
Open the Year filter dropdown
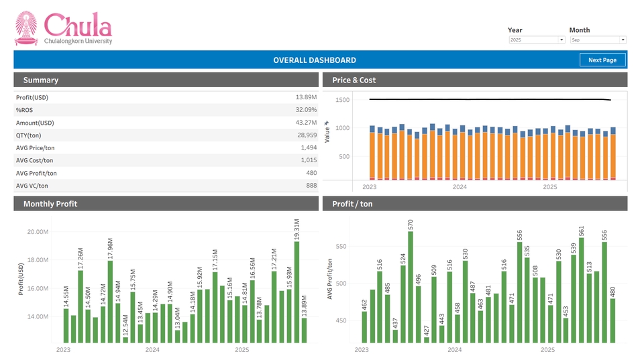537,40
